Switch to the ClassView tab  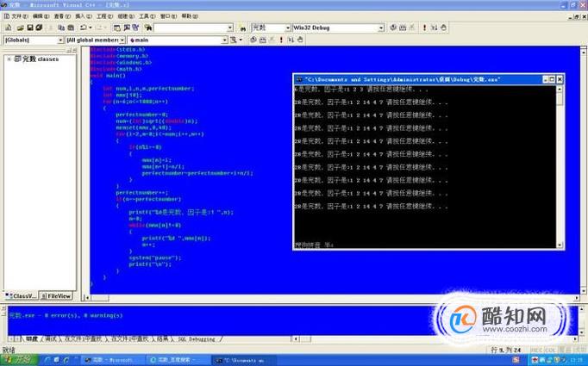(22, 296)
